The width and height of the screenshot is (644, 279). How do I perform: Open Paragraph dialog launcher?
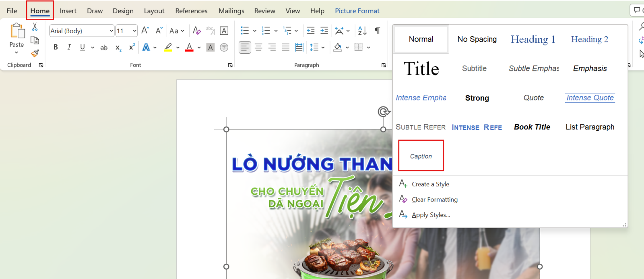[x=384, y=65]
